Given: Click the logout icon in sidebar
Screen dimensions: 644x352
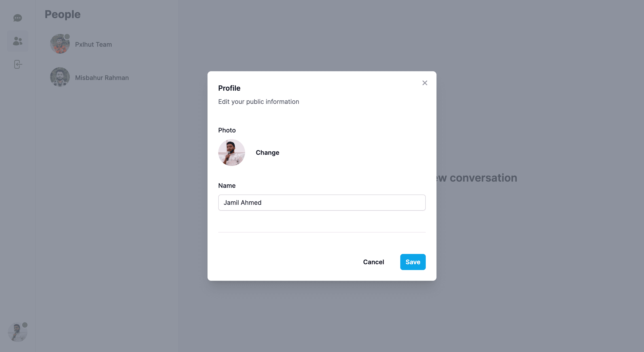Looking at the screenshot, I should pyautogui.click(x=18, y=64).
